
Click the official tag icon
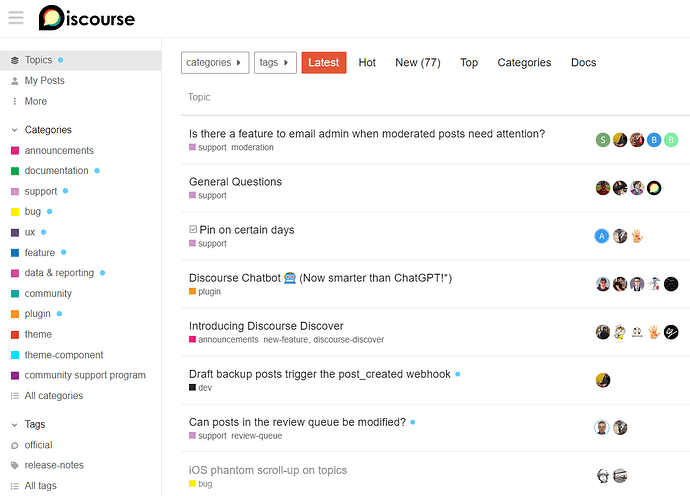pos(15,445)
